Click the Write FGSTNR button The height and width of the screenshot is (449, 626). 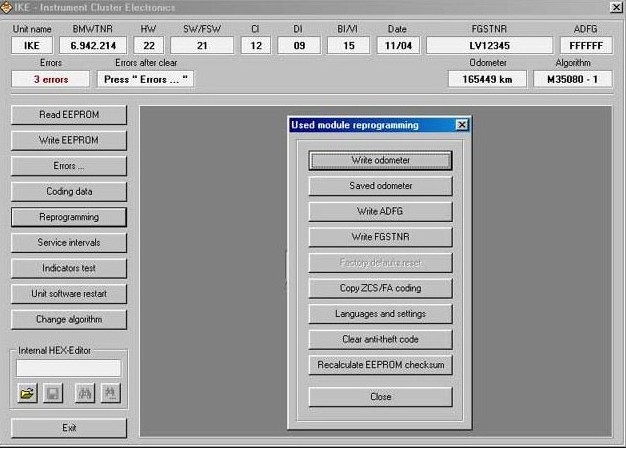click(380, 237)
